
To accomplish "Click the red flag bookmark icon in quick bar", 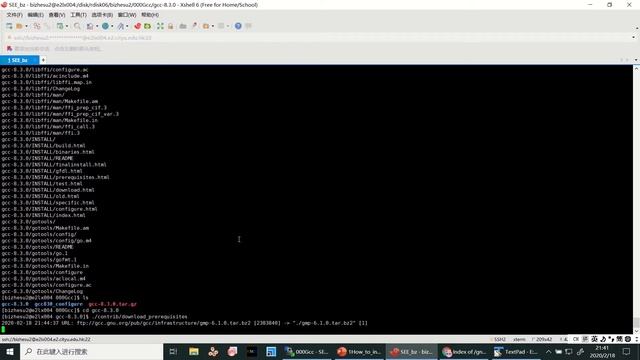I will point(9,49).
